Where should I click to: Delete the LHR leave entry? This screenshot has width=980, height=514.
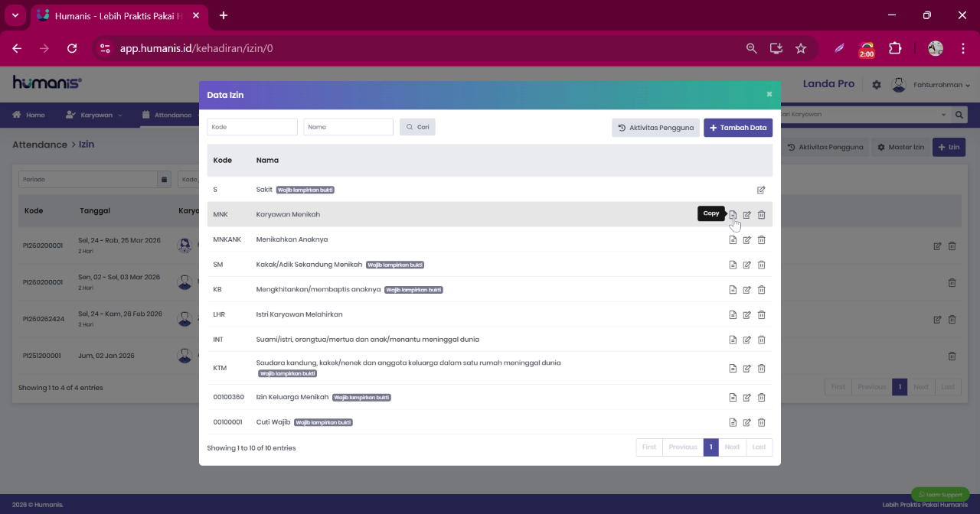coord(762,314)
